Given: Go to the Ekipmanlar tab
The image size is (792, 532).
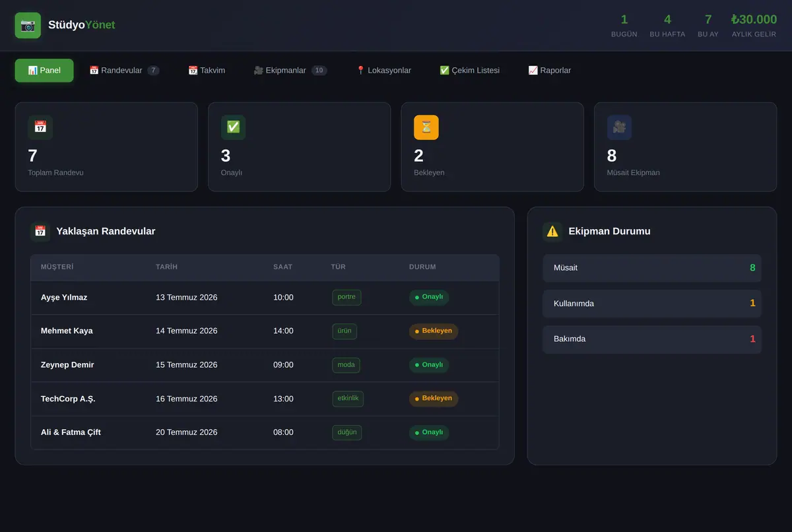Looking at the screenshot, I should point(290,71).
